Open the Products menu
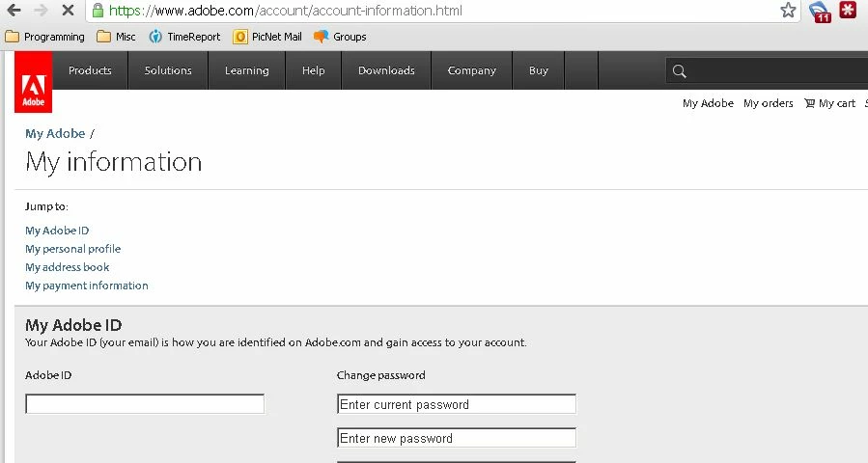This screenshot has height=463, width=868. [90, 70]
